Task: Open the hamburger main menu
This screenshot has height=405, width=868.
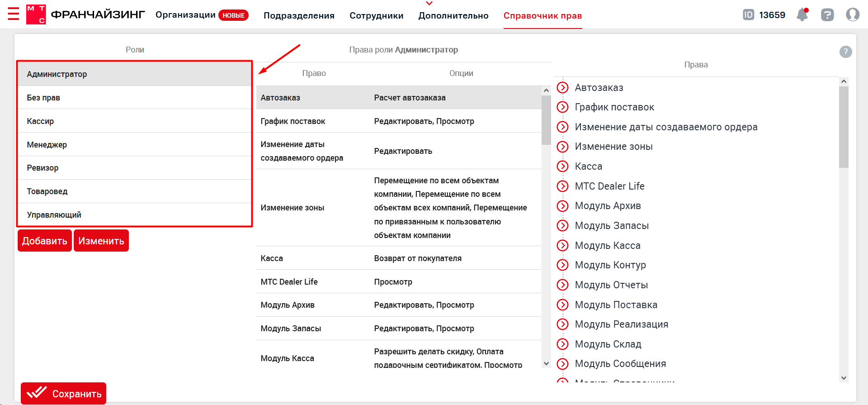Action: click(x=14, y=14)
